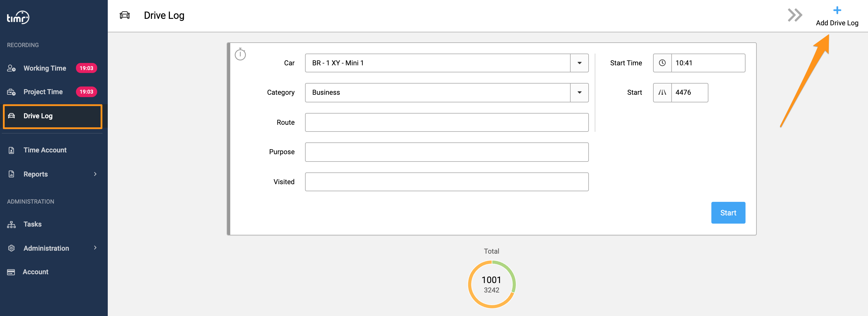
Task: Click the Account card icon
Action: pyautogui.click(x=11, y=272)
